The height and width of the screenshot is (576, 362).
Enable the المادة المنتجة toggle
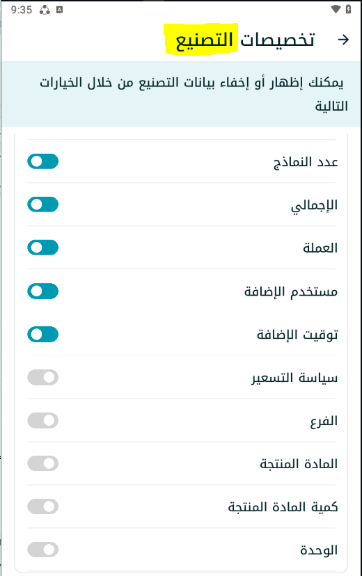pyautogui.click(x=43, y=464)
